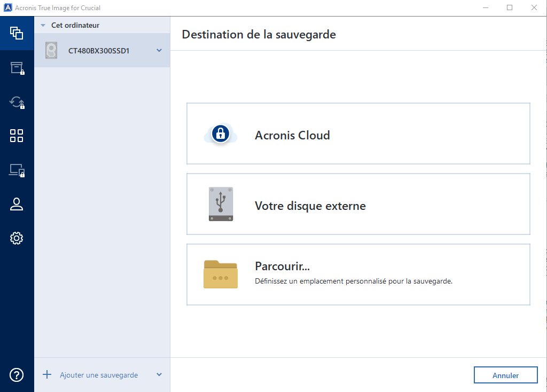
Task: Select 'Parcourir...' custom location option
Action: (x=358, y=275)
